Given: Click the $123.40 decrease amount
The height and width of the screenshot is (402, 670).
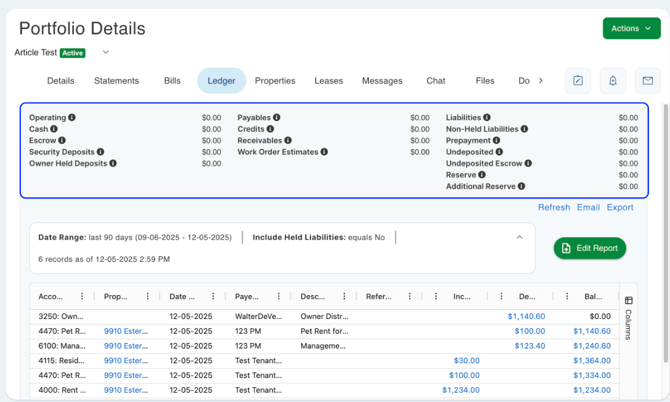Looking at the screenshot, I should tap(530, 346).
